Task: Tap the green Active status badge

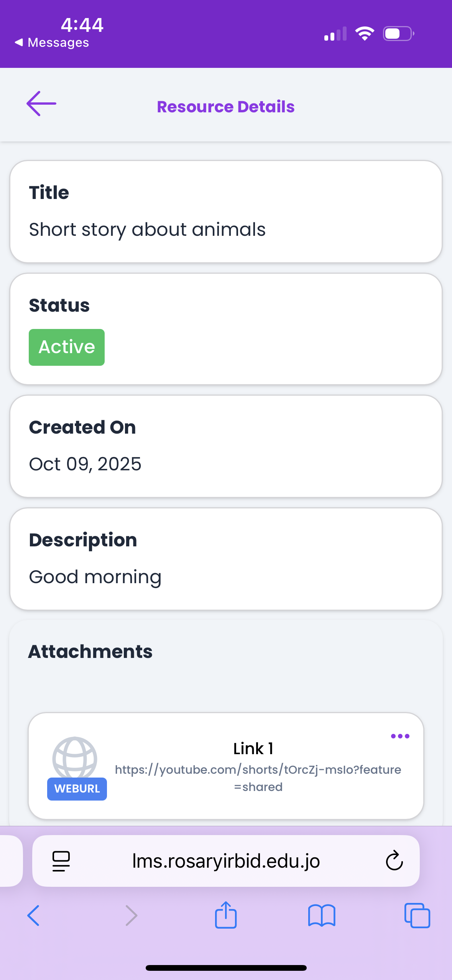Action: pyautogui.click(x=67, y=347)
